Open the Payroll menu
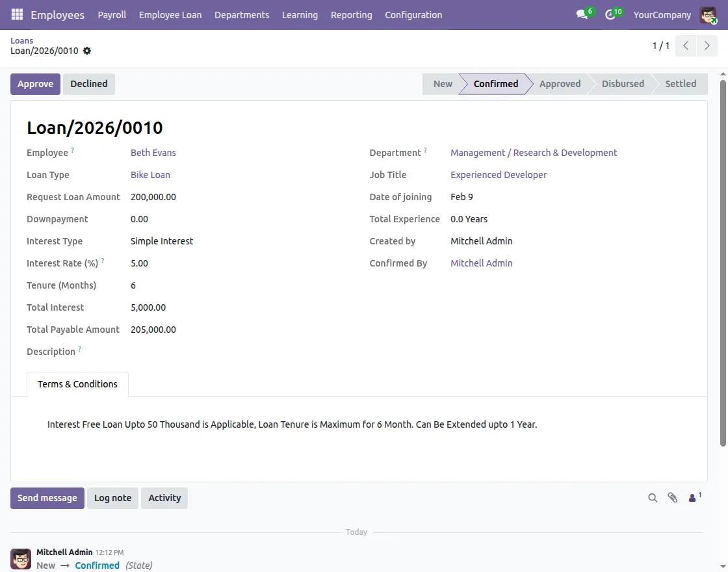The image size is (728, 572). click(x=112, y=14)
